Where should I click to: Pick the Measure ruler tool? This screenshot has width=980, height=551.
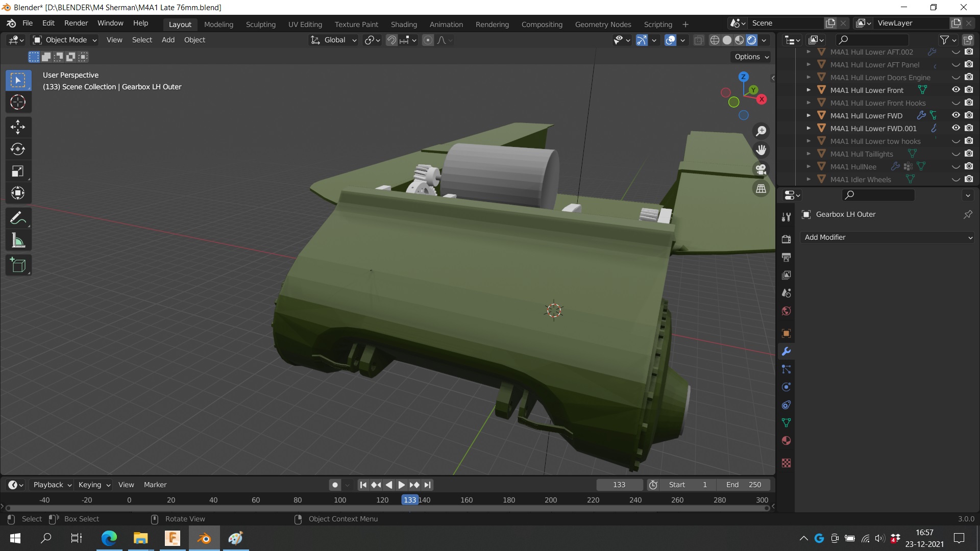18,241
